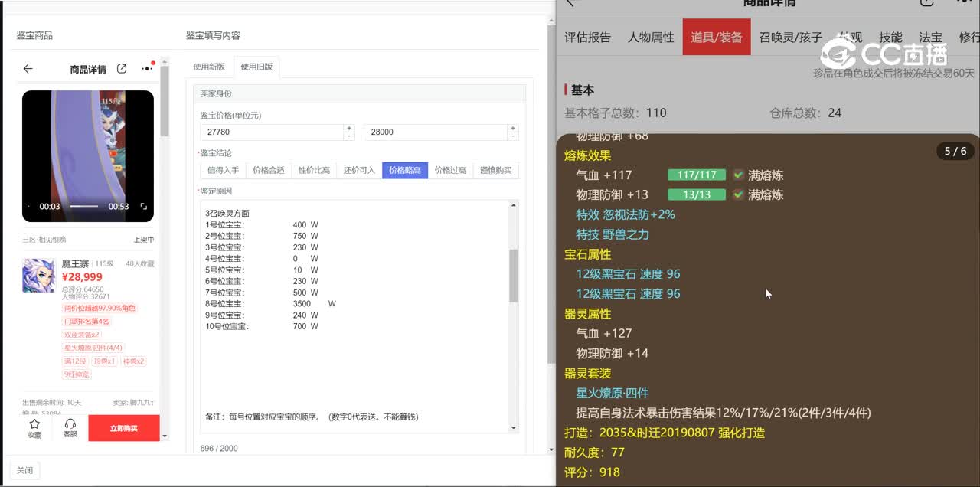This screenshot has height=487, width=980.
Task: Switch to the 使用新版 tab
Action: (209, 67)
